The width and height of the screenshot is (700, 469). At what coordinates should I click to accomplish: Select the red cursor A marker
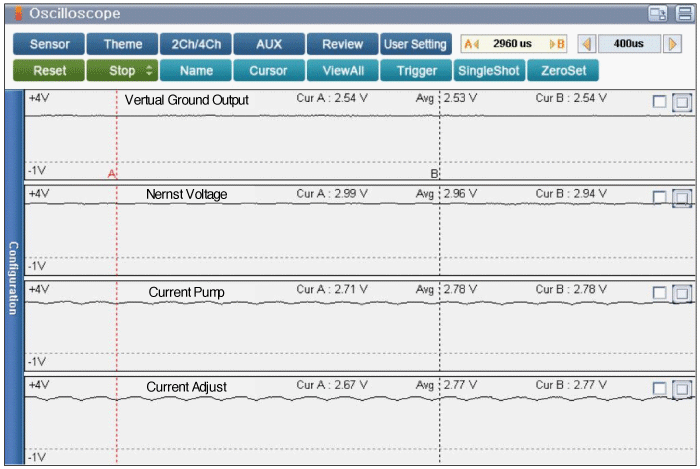112,174
